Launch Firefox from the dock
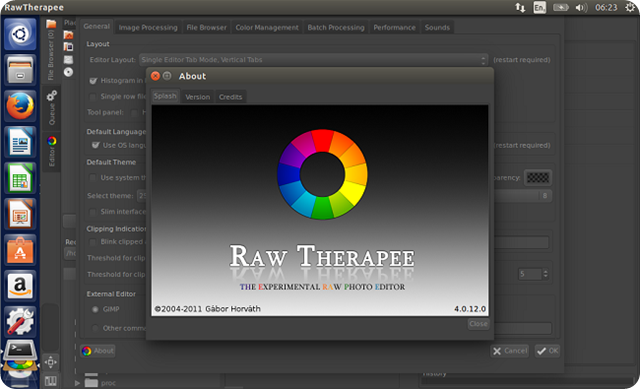The height and width of the screenshot is (389, 640). pyautogui.click(x=20, y=106)
